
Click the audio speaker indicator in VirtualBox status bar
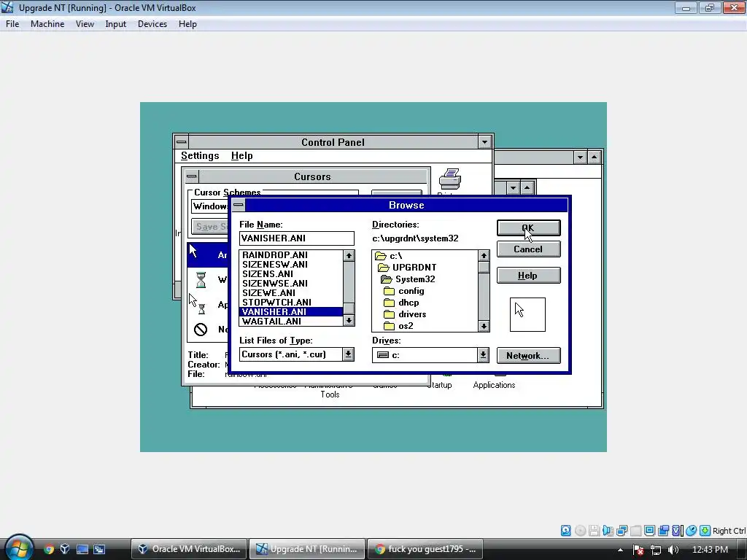pyautogui.click(x=608, y=531)
